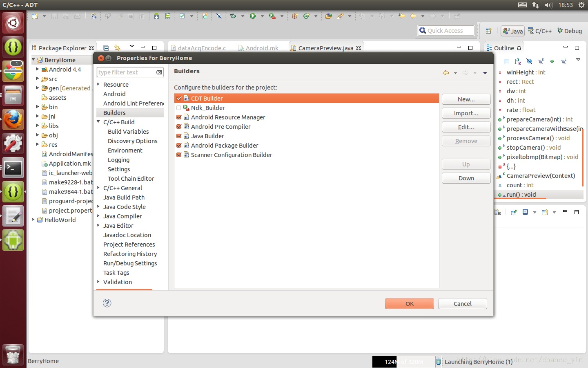Clear the filter text with the eraser icon
The width and height of the screenshot is (588, 368).
[159, 72]
